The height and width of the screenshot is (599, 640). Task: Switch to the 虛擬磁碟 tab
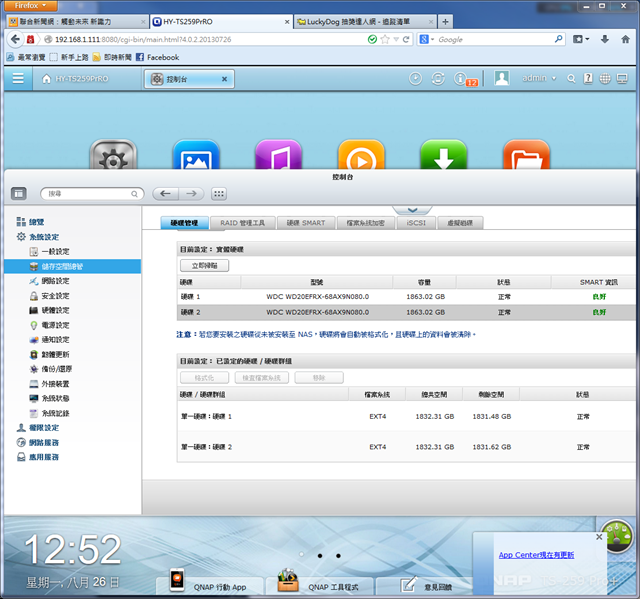pos(460,223)
